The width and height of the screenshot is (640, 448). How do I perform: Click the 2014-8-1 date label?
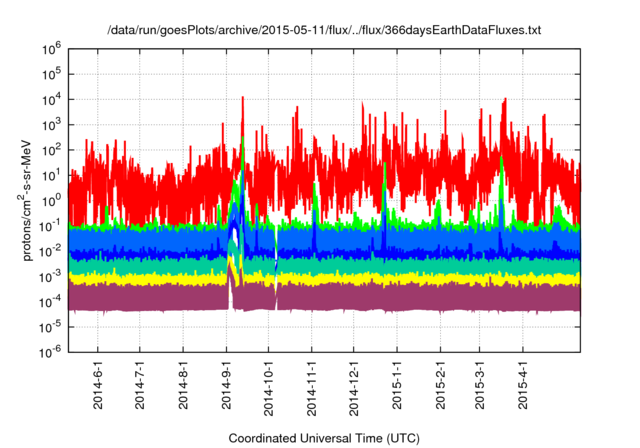(x=183, y=385)
